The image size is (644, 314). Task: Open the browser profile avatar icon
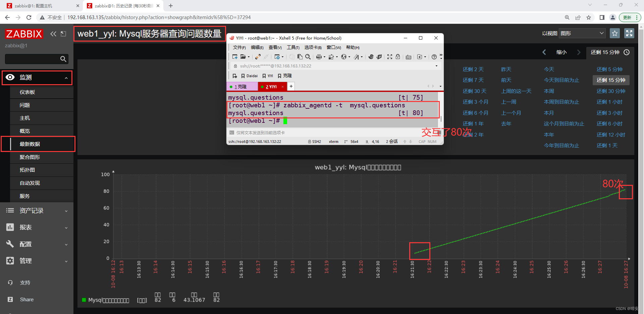(613, 17)
